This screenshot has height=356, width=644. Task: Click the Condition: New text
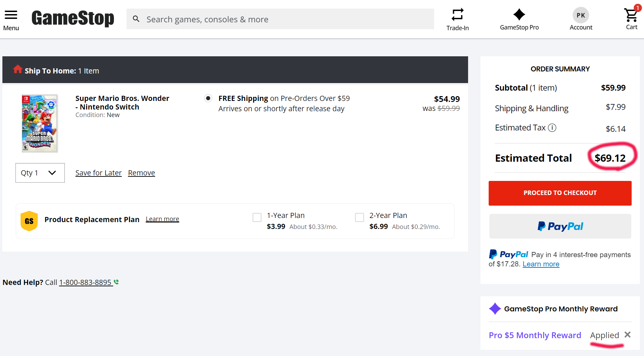97,115
